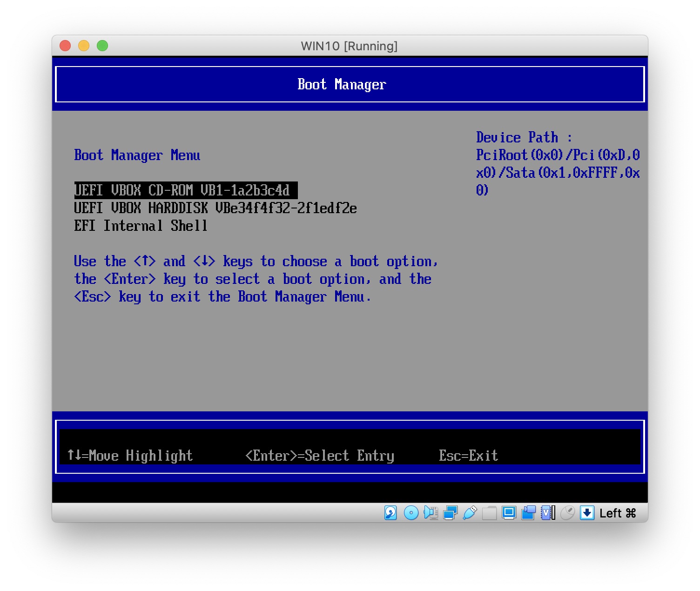The image size is (700, 591).
Task: Minimize the WIN10 VM window
Action: pyautogui.click(x=84, y=46)
